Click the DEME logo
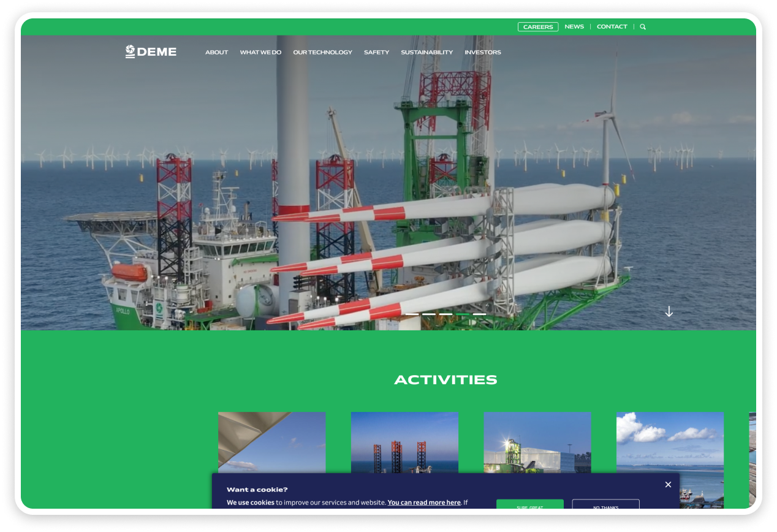The height and width of the screenshot is (532, 777). [x=151, y=52]
